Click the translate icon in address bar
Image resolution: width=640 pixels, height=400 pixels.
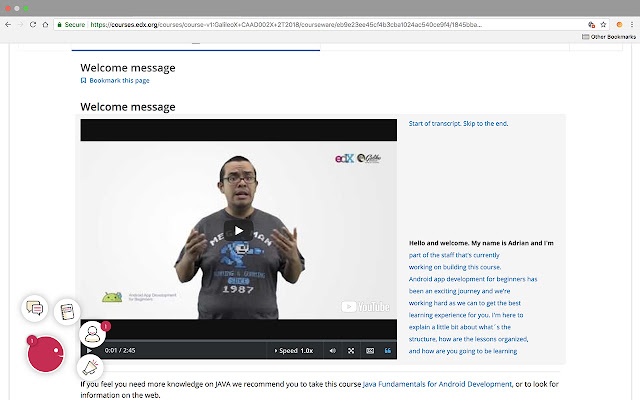pyautogui.click(x=591, y=24)
